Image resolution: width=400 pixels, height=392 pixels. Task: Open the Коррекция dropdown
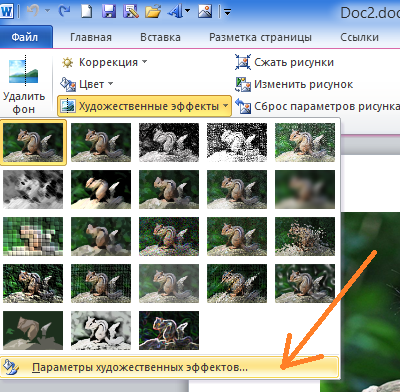click(104, 62)
